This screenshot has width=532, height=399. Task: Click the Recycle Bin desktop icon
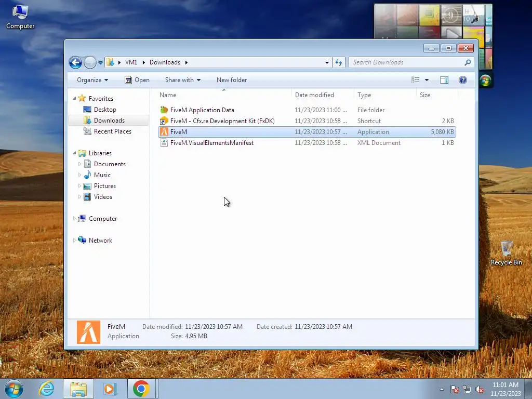click(506, 253)
